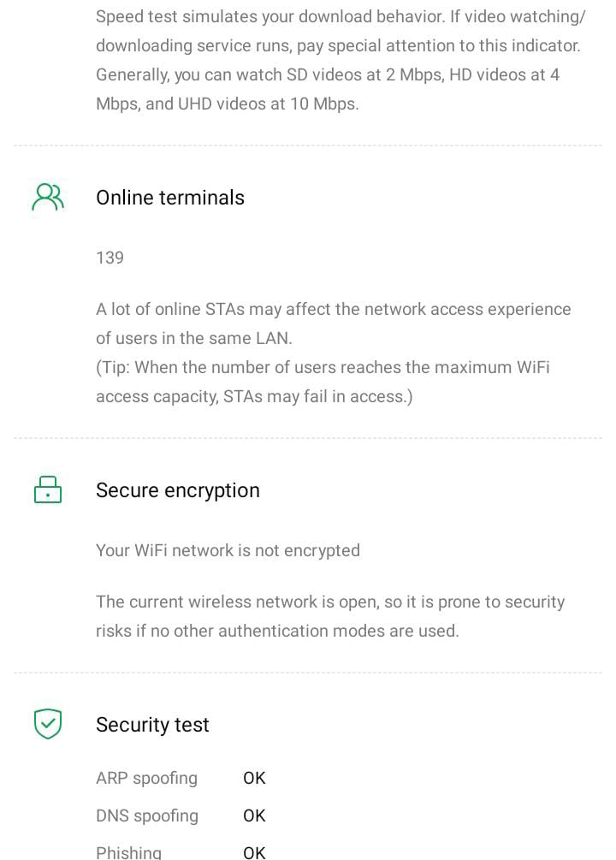Select the Online terminals heading
The image size is (616, 860).
[170, 198]
